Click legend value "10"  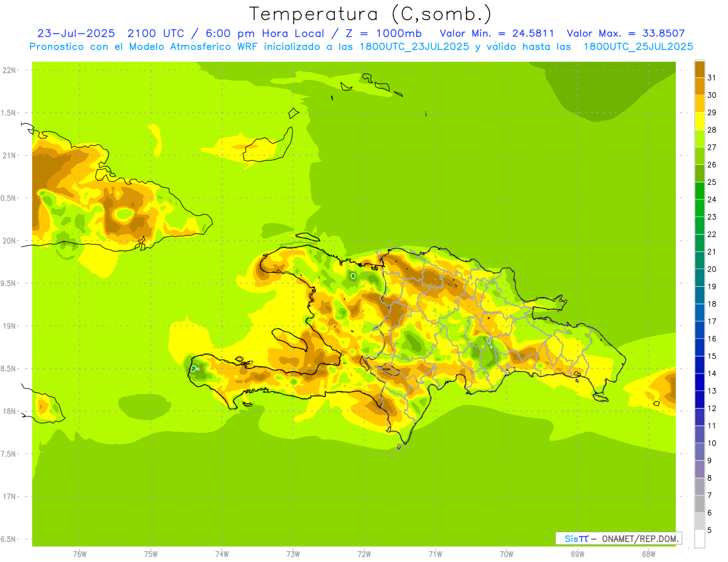click(711, 443)
